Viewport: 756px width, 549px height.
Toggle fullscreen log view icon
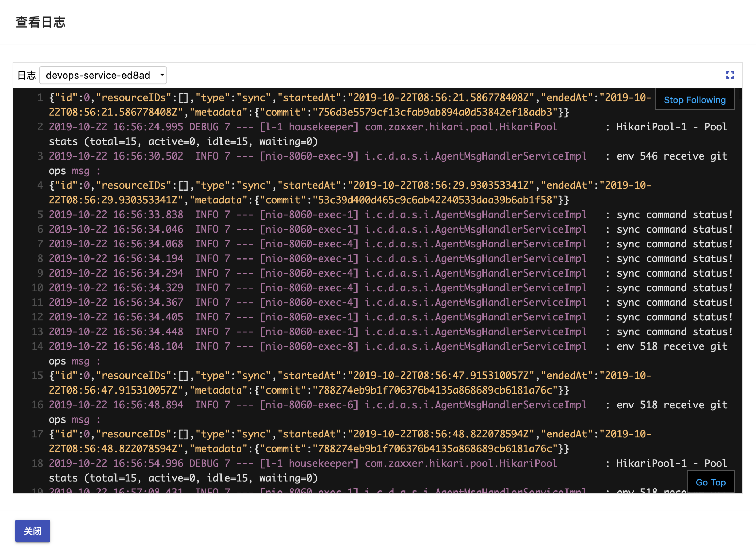(730, 75)
